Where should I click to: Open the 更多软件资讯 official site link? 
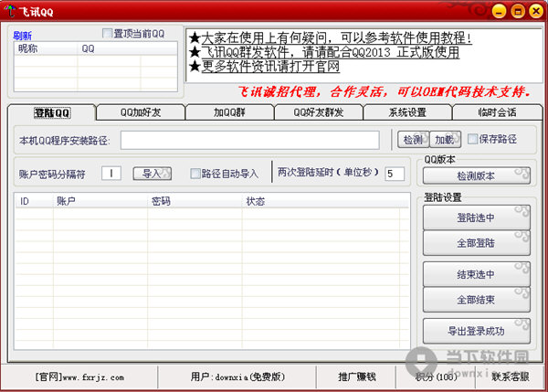pyautogui.click(x=270, y=66)
